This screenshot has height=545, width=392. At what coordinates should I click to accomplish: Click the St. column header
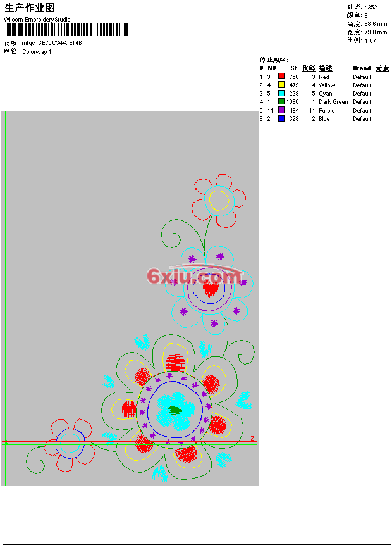tap(295, 68)
